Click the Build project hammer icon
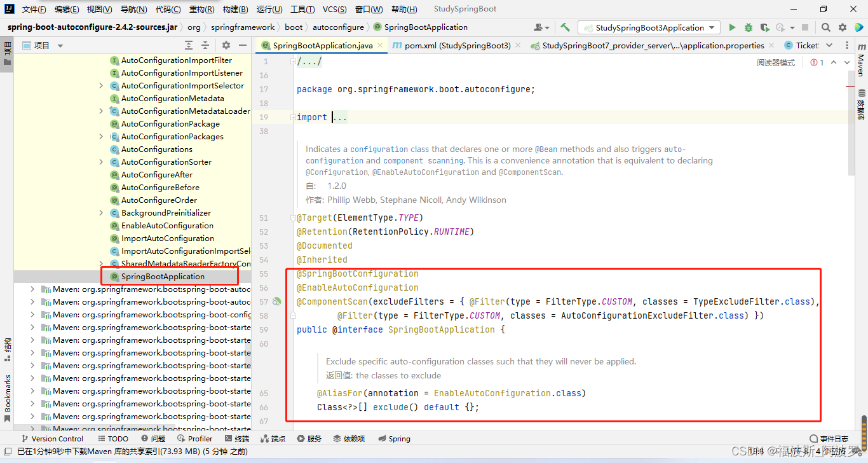868x463 pixels. pos(565,27)
